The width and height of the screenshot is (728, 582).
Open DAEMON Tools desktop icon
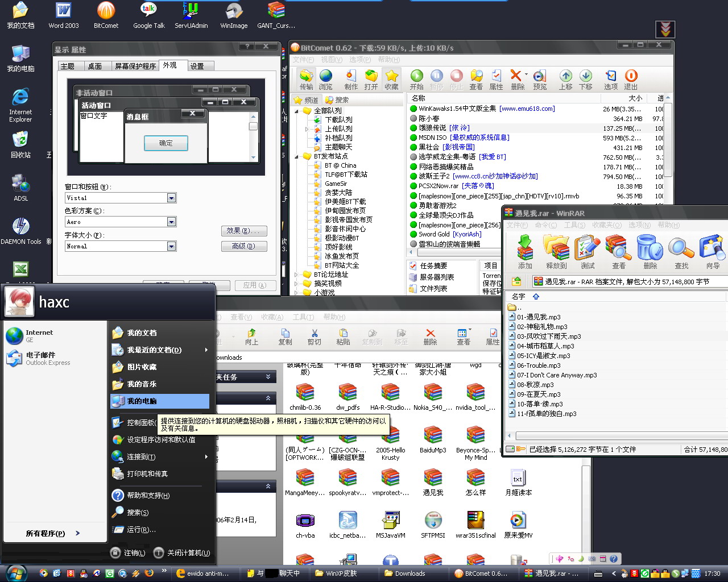click(x=21, y=231)
